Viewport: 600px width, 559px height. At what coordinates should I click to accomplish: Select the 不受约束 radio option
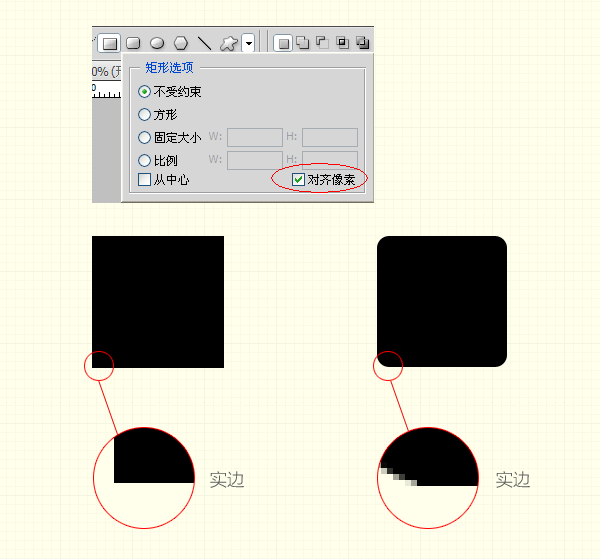pos(144,92)
